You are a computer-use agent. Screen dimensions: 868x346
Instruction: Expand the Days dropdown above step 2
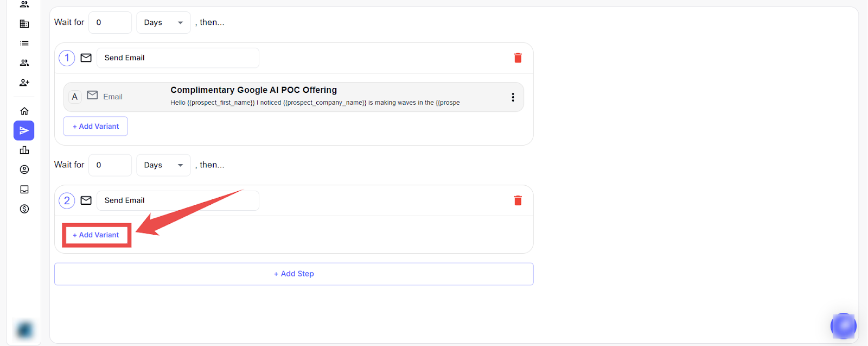tap(163, 165)
